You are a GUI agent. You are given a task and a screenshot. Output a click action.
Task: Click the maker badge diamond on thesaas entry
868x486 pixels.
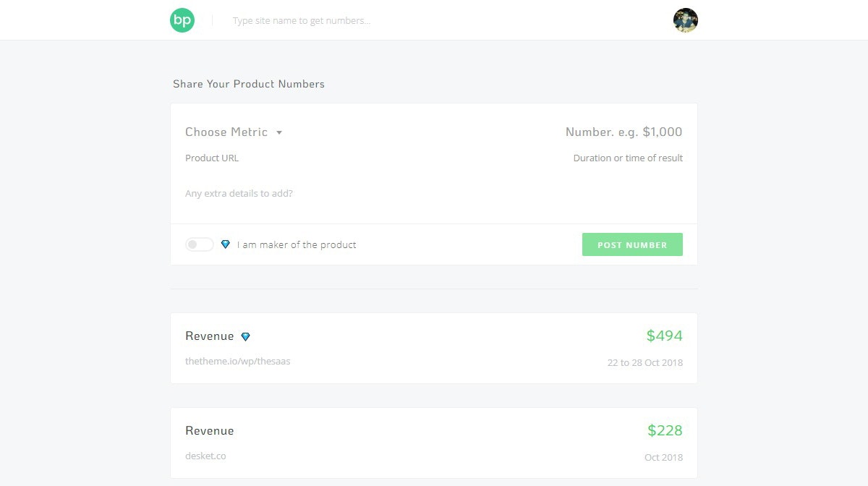246,336
